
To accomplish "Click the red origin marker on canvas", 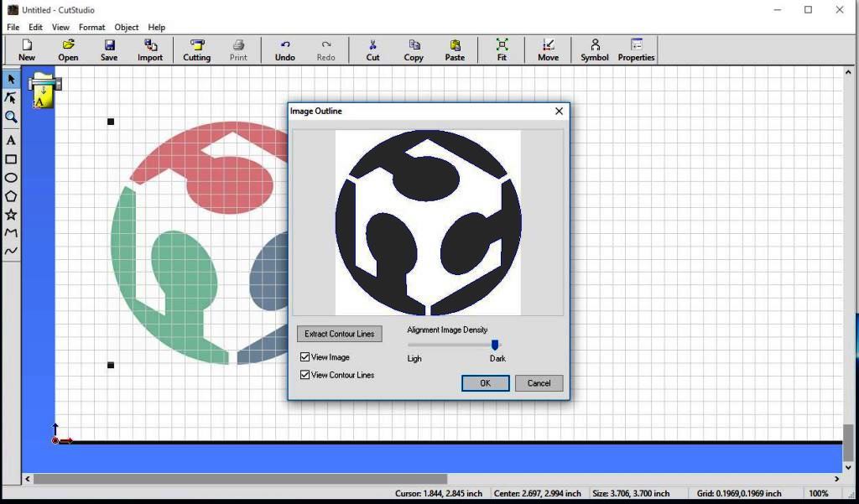I will point(55,440).
